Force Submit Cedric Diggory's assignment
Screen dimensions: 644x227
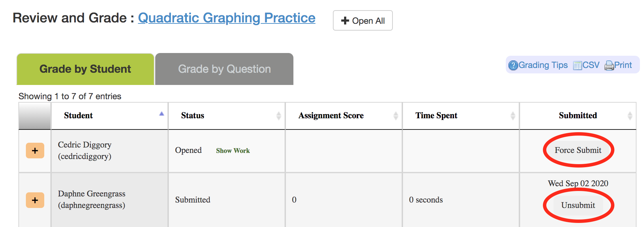tap(578, 150)
